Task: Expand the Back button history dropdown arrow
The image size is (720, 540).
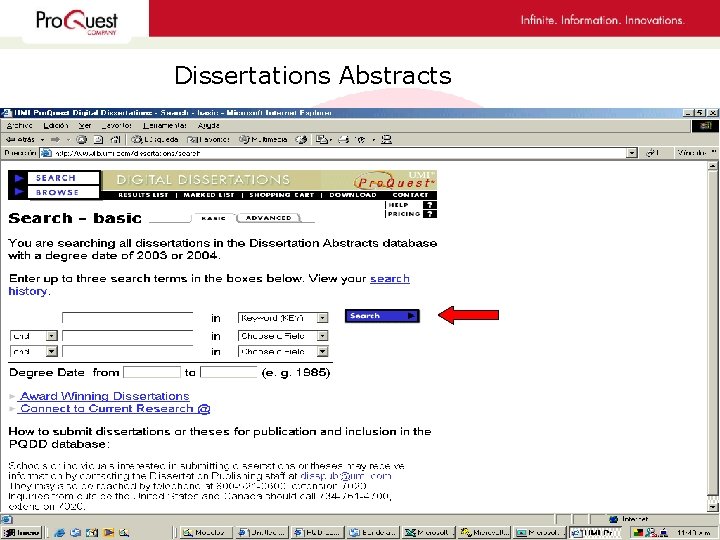Action: point(42,140)
